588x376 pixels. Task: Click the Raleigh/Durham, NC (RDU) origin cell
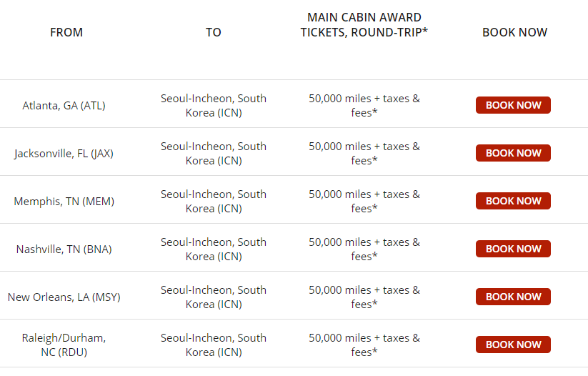pos(64,345)
